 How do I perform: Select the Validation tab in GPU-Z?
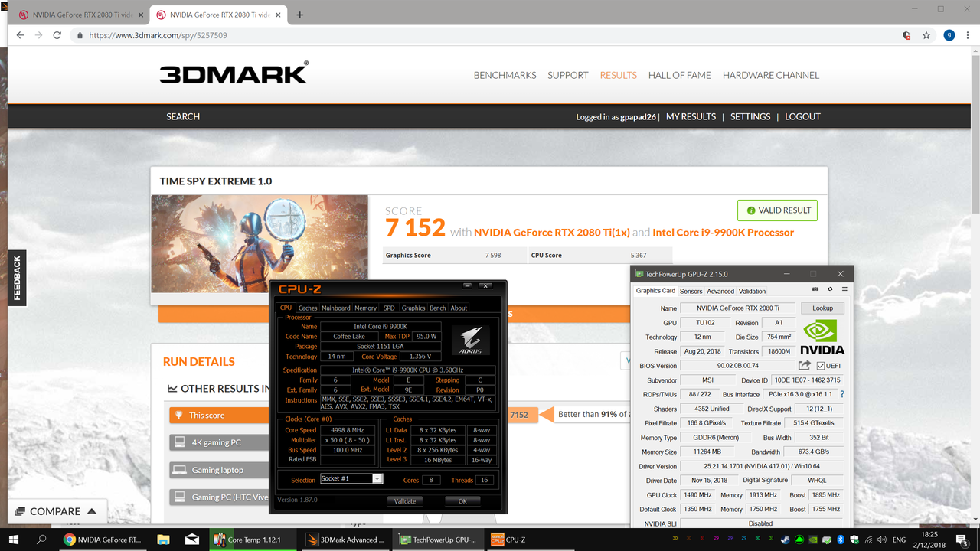click(x=752, y=291)
